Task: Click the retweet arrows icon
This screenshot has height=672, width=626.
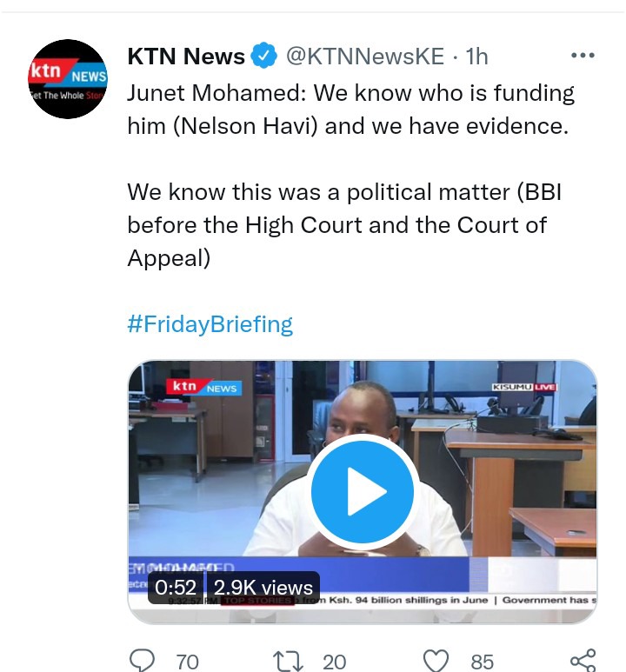Action: [288, 661]
